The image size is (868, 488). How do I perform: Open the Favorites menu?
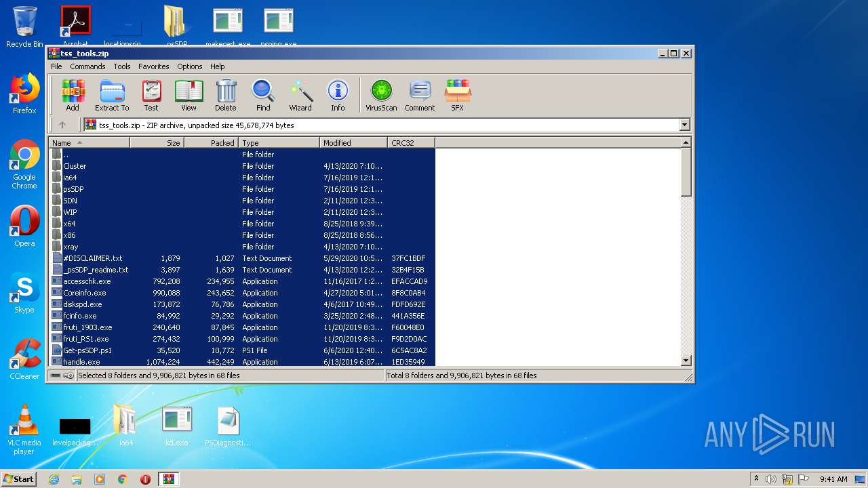point(154,66)
